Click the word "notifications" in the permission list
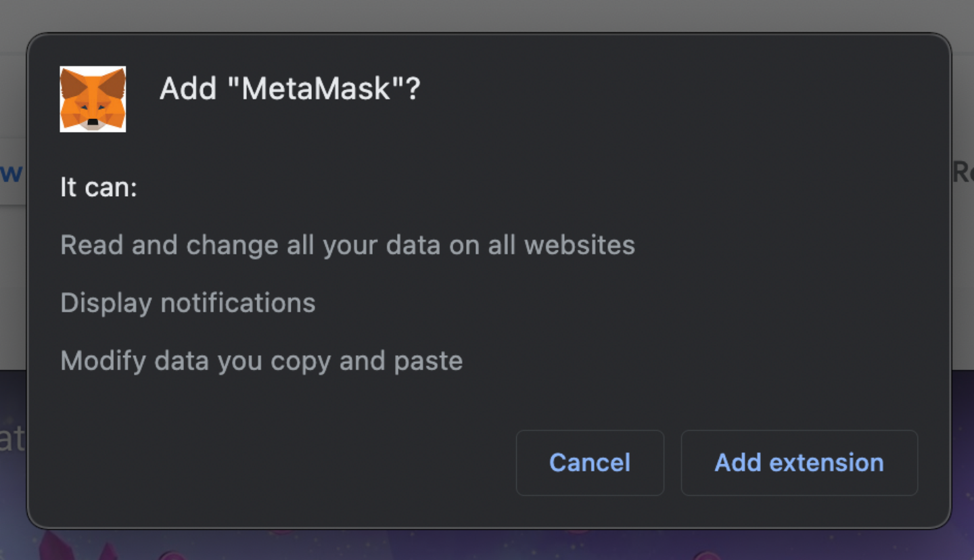This screenshot has width=974, height=560. [x=237, y=303]
